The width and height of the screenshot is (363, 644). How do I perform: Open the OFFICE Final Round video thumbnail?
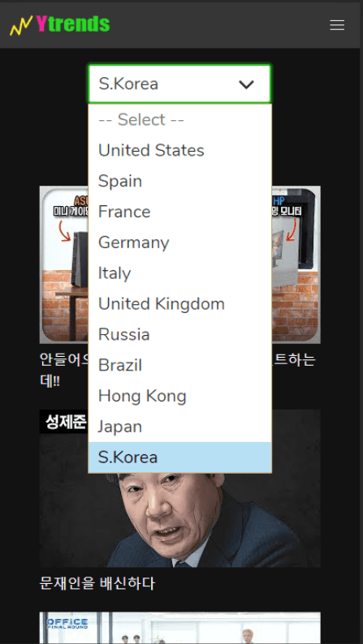pos(179,628)
